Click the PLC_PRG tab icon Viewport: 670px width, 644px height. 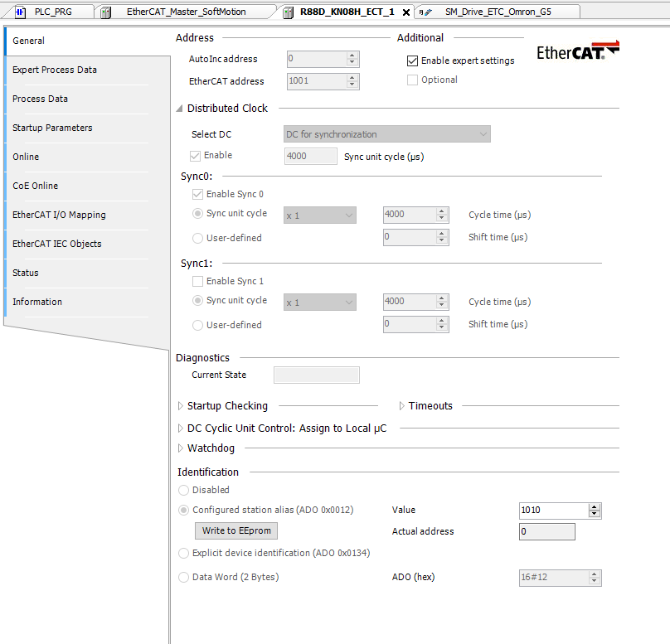(21, 12)
